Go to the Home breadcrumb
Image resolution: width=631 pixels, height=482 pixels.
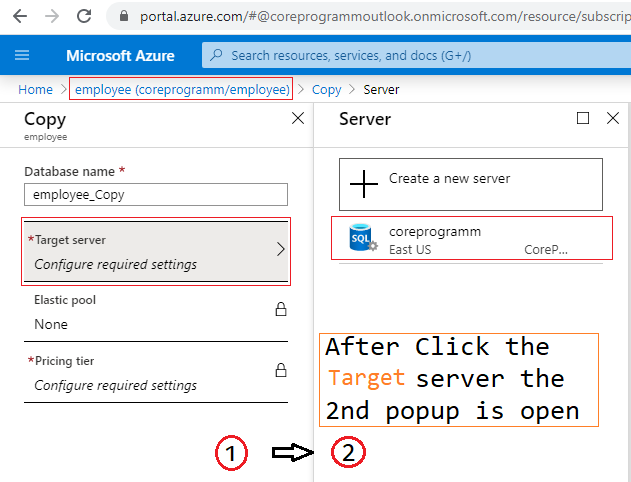point(35,89)
